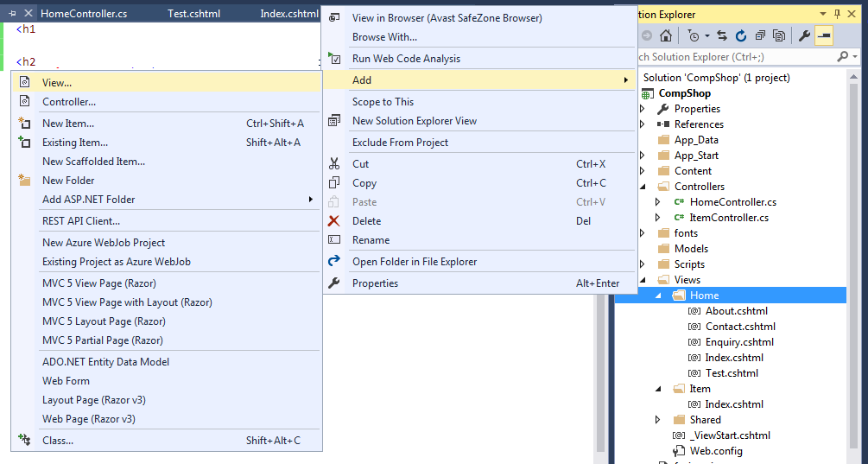Toggle Preview Selected Items button

tap(824, 36)
